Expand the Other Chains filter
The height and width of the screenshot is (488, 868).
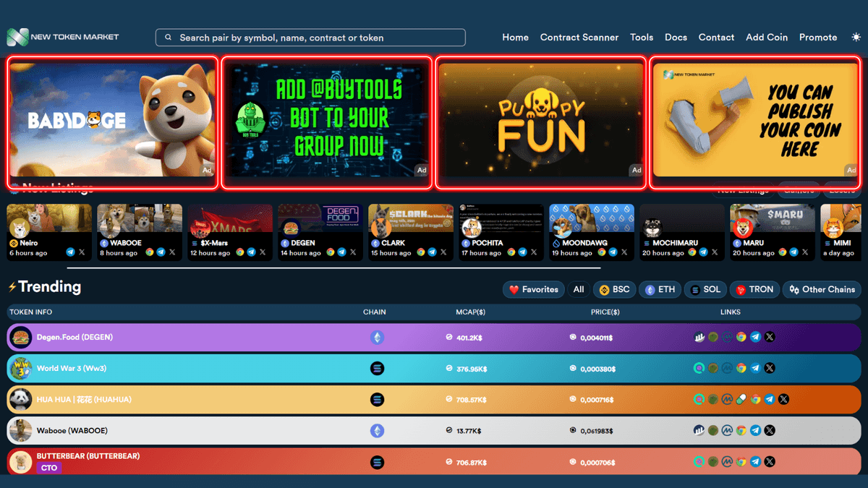[x=822, y=289]
